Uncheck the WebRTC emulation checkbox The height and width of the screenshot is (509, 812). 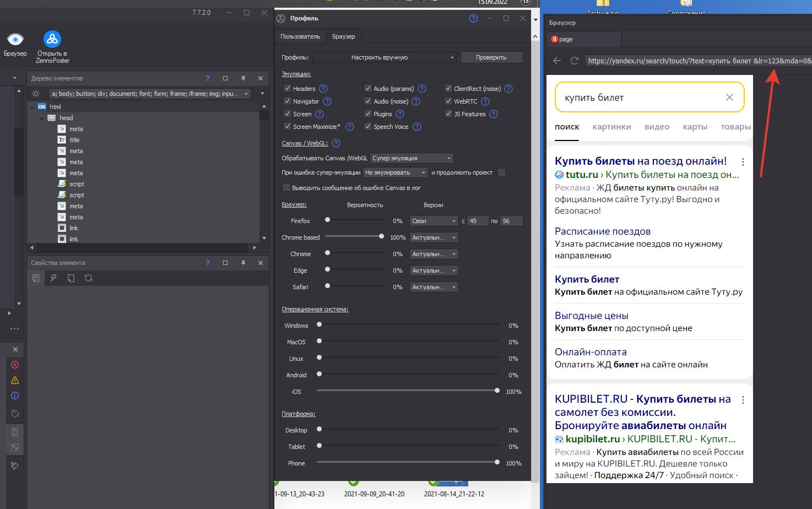[448, 101]
